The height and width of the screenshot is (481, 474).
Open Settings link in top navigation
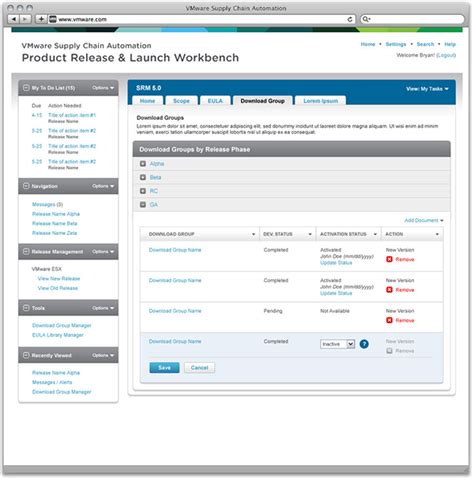coord(396,44)
